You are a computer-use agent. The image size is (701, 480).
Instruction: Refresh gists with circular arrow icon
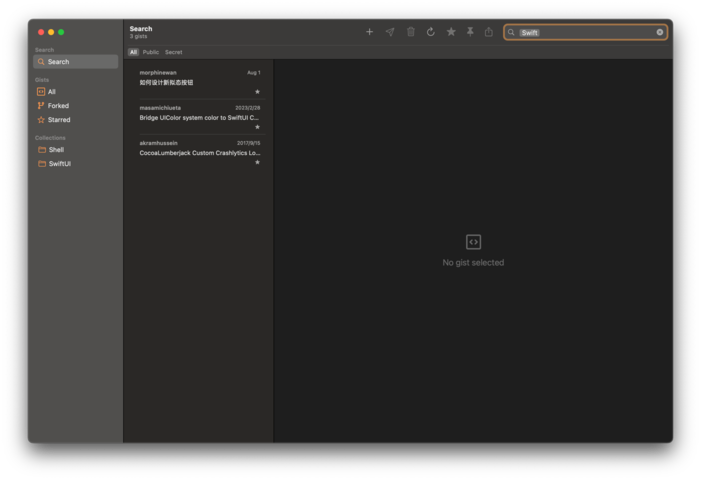click(x=431, y=32)
